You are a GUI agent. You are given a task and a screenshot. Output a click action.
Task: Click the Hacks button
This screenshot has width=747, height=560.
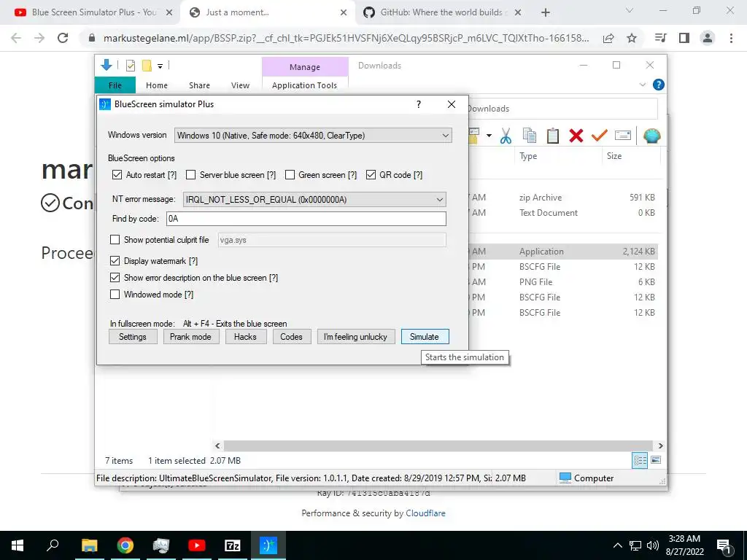pos(245,337)
